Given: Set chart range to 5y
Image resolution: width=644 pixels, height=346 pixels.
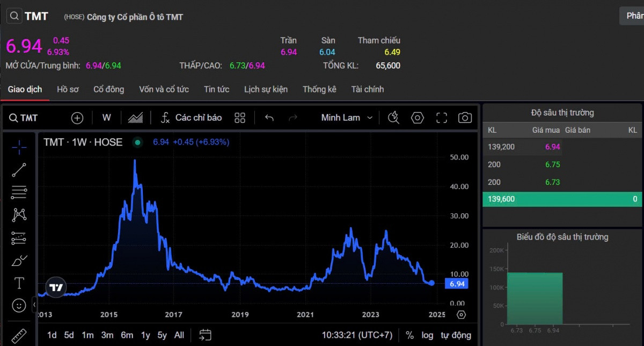Looking at the screenshot, I should (x=162, y=335).
